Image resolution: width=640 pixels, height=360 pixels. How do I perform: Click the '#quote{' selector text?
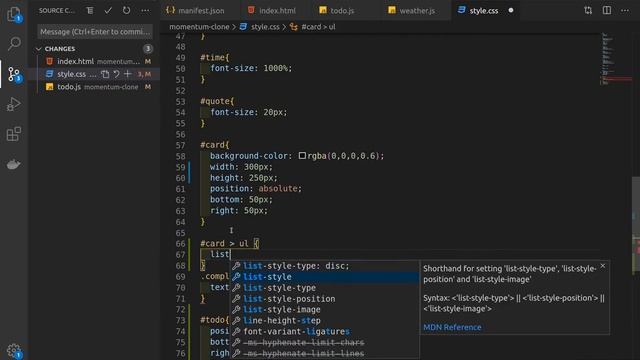coord(217,101)
